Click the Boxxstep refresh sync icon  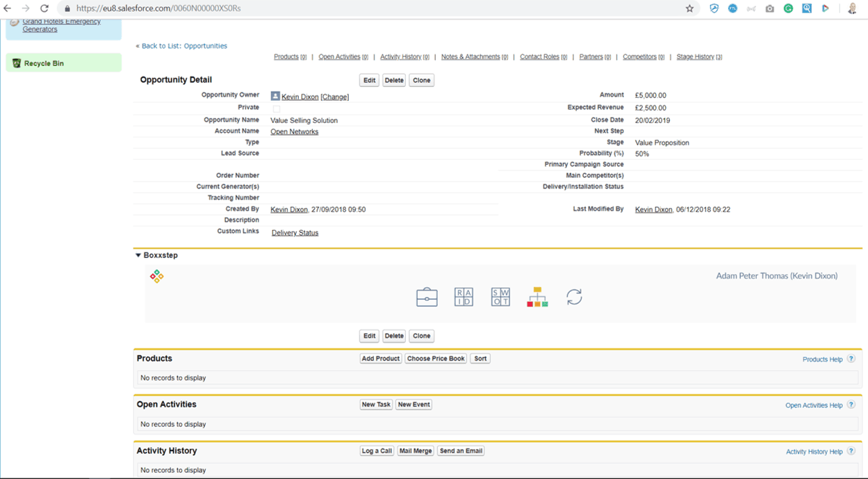click(x=574, y=297)
